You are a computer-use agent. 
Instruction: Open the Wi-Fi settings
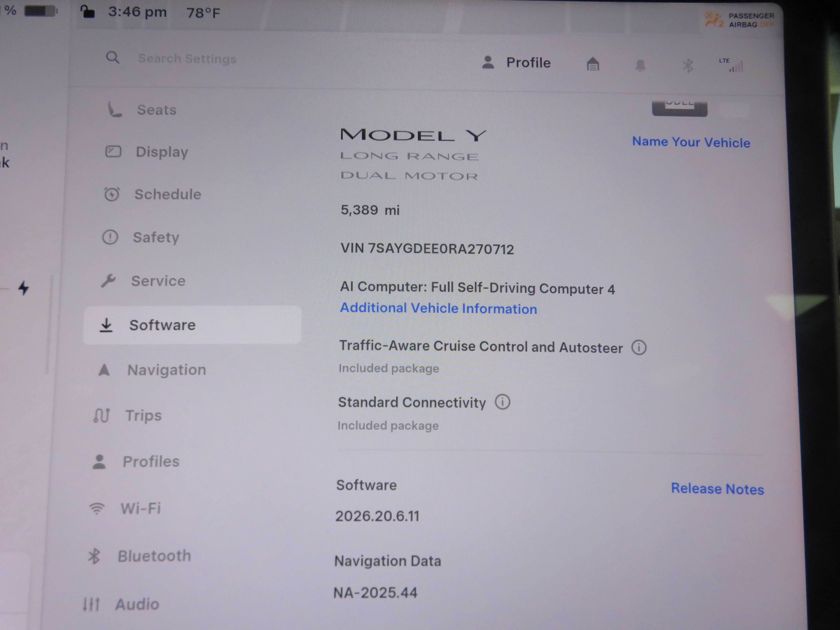(125, 508)
